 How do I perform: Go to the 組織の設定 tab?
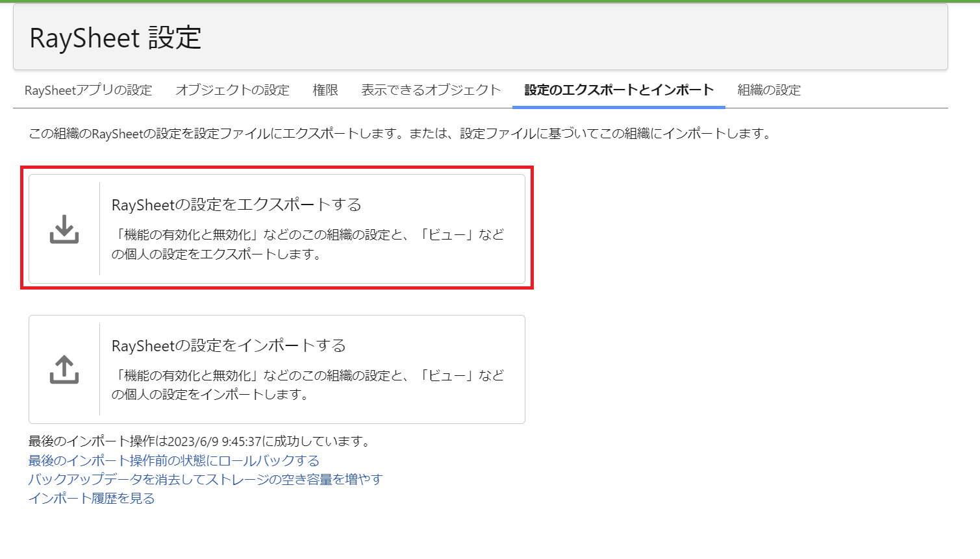(769, 90)
